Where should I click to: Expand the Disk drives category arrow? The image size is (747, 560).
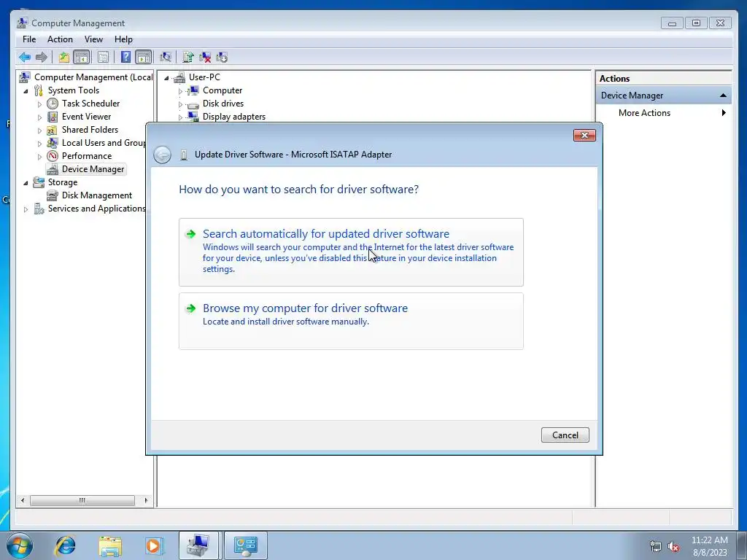tap(180, 104)
